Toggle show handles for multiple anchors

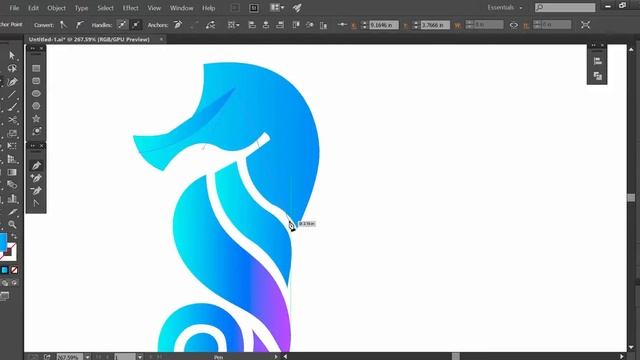click(x=122, y=25)
